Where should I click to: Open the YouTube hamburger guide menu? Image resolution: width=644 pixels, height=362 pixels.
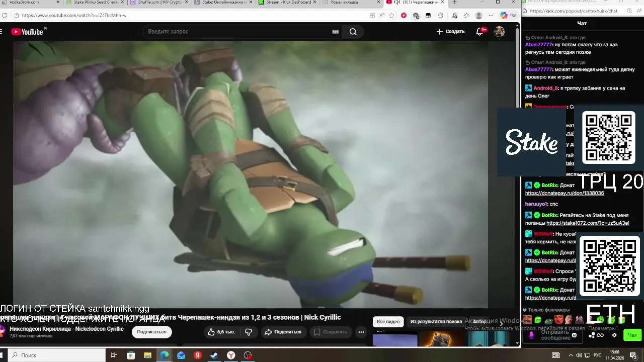coord(2,32)
